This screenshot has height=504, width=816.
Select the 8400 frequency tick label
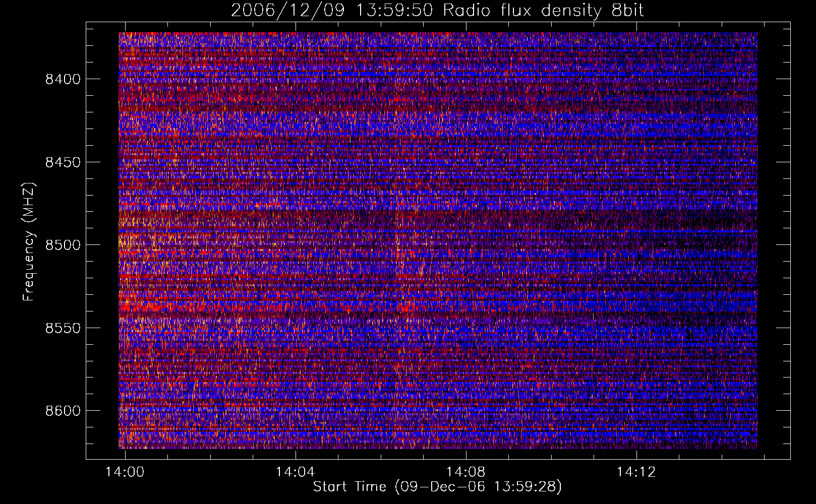[63, 79]
